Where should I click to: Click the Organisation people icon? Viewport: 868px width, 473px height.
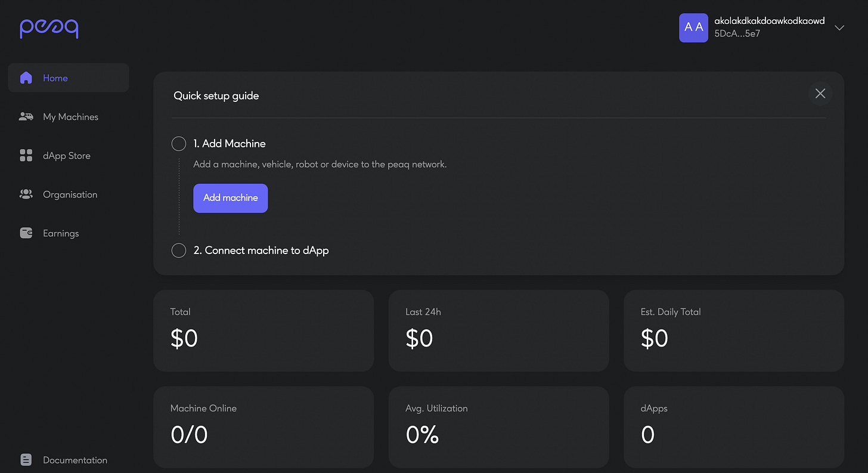[26, 194]
